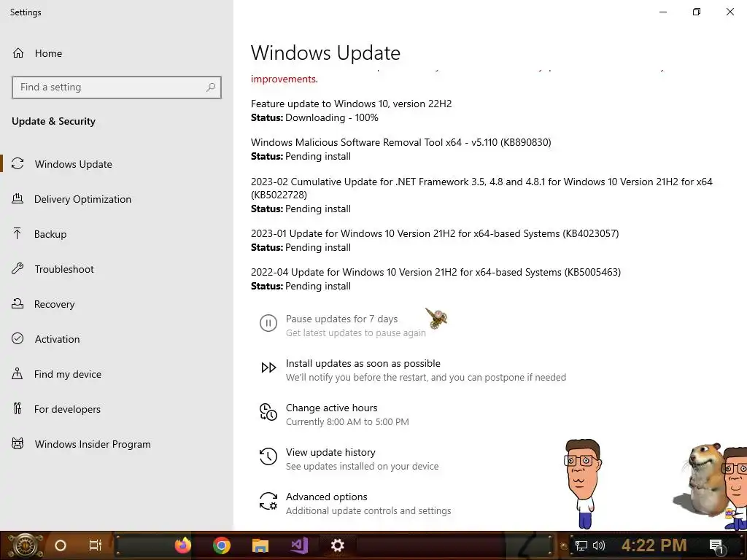This screenshot has height=560, width=747.
Task: Click the Home house icon
Action: [x=18, y=52]
